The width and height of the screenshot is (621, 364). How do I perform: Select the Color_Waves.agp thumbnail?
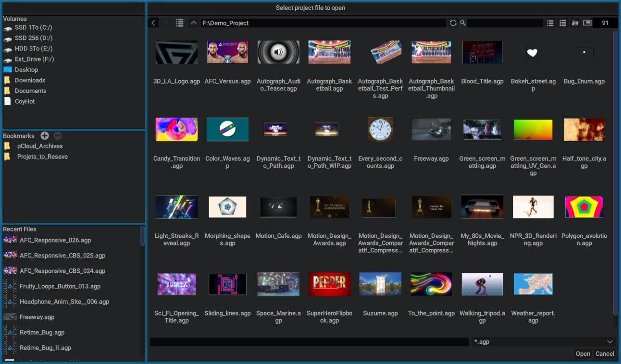coord(228,130)
